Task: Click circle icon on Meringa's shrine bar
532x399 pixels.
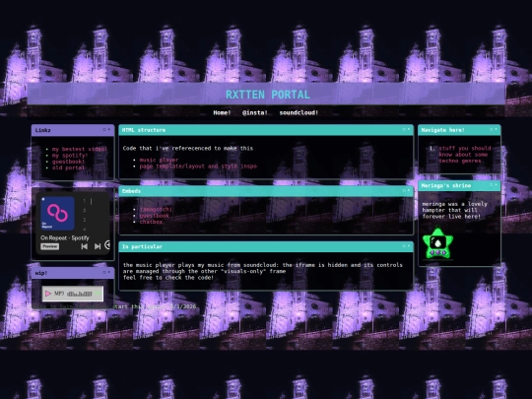Action: [491, 185]
